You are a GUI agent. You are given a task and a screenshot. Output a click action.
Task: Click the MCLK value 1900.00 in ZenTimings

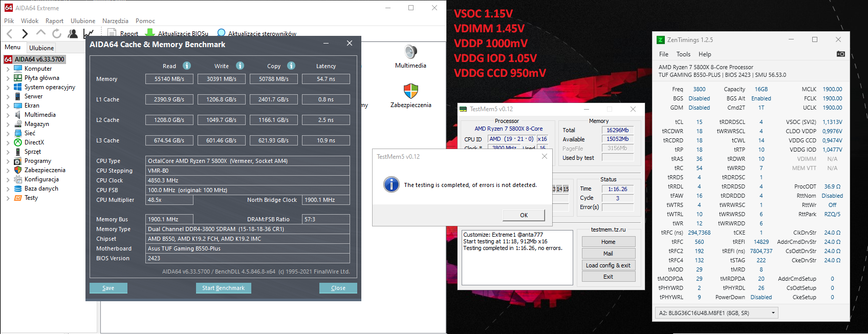[832, 89]
